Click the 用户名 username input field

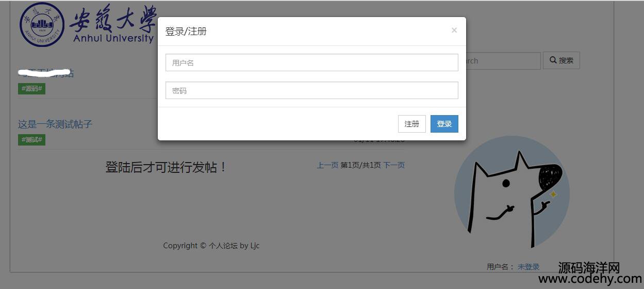[311, 62]
